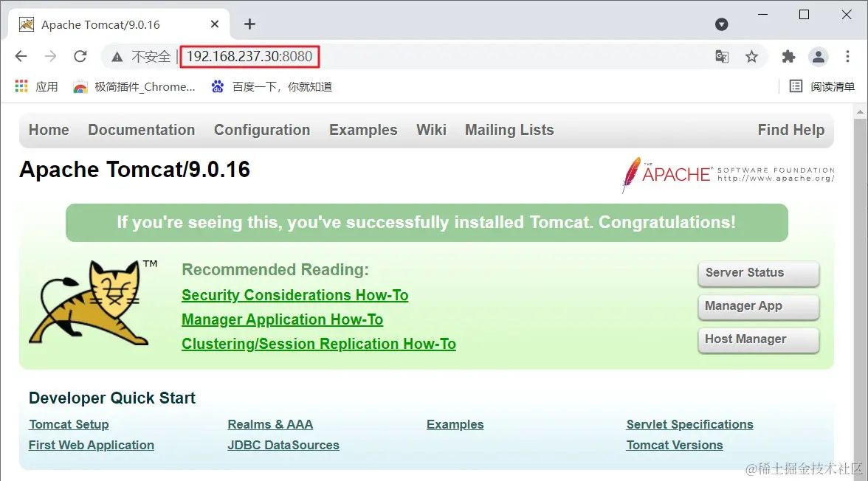
Task: Click the Apache Tomcat/9.0.16 page heading
Action: coord(134,170)
